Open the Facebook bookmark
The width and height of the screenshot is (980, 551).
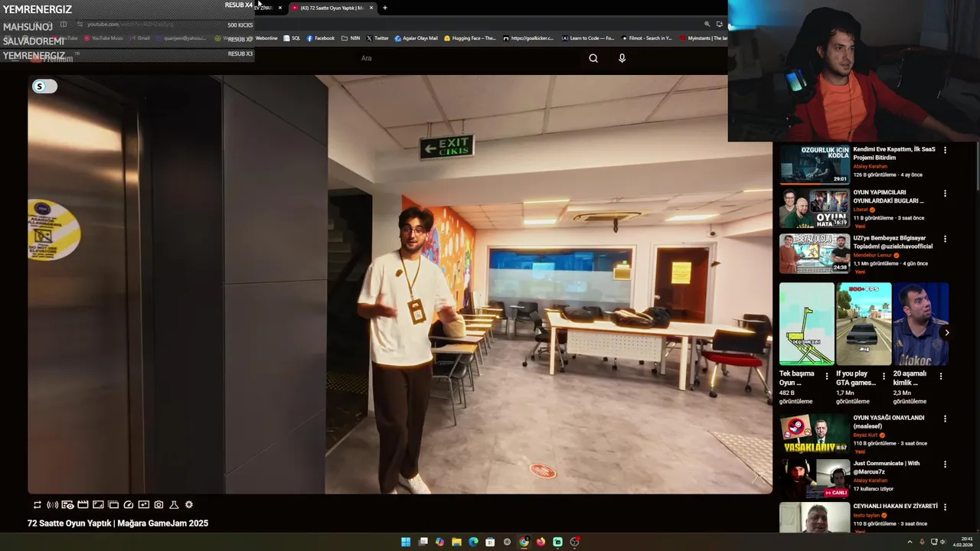320,38
